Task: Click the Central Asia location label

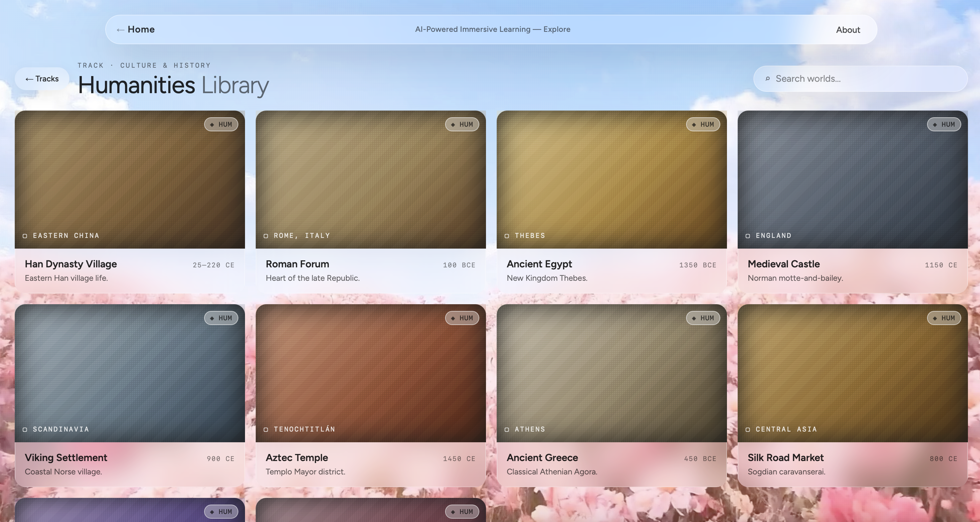Action: click(x=786, y=429)
